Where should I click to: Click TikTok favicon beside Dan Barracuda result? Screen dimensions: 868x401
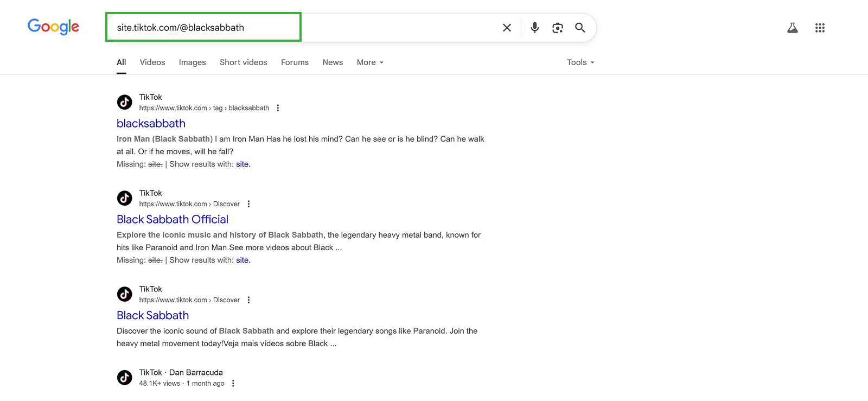[x=125, y=377]
